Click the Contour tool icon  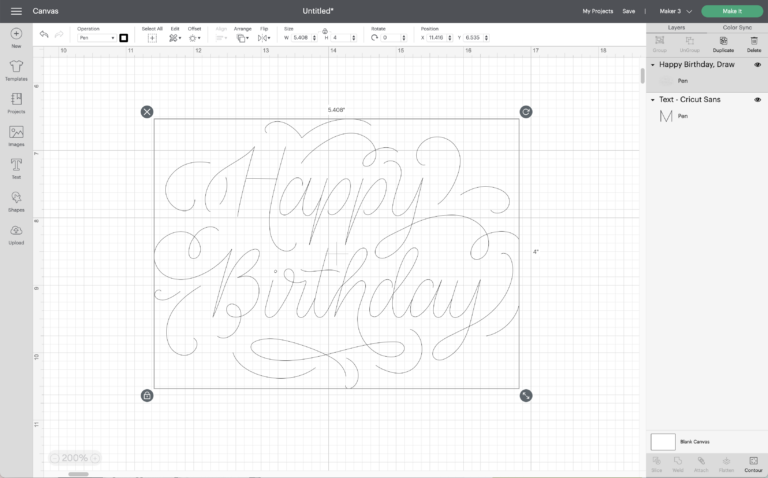[753, 462]
